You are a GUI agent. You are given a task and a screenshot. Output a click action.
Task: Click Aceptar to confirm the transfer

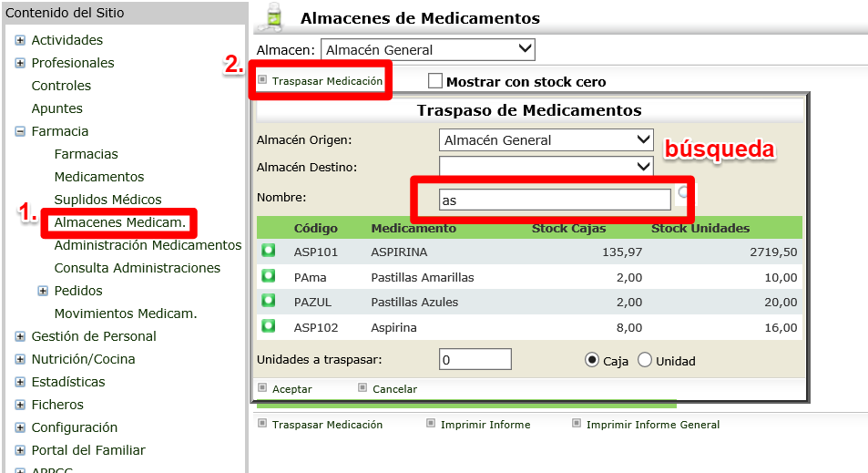(x=291, y=389)
